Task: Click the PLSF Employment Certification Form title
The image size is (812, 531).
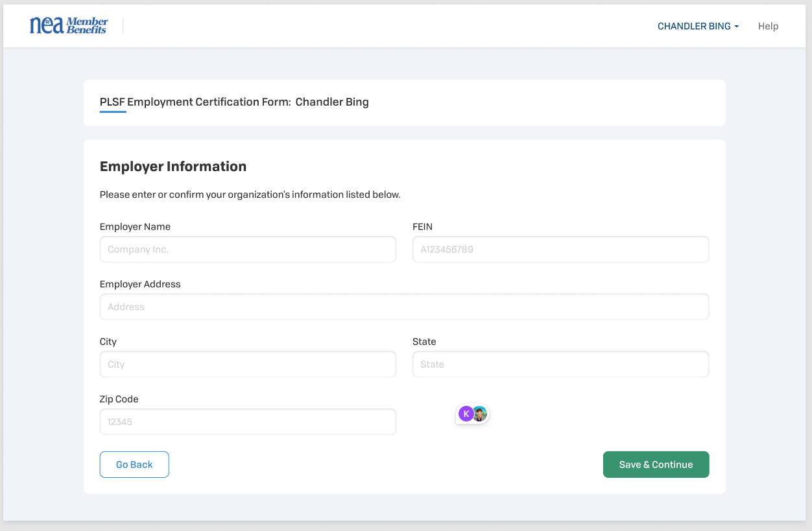Action: tap(234, 102)
